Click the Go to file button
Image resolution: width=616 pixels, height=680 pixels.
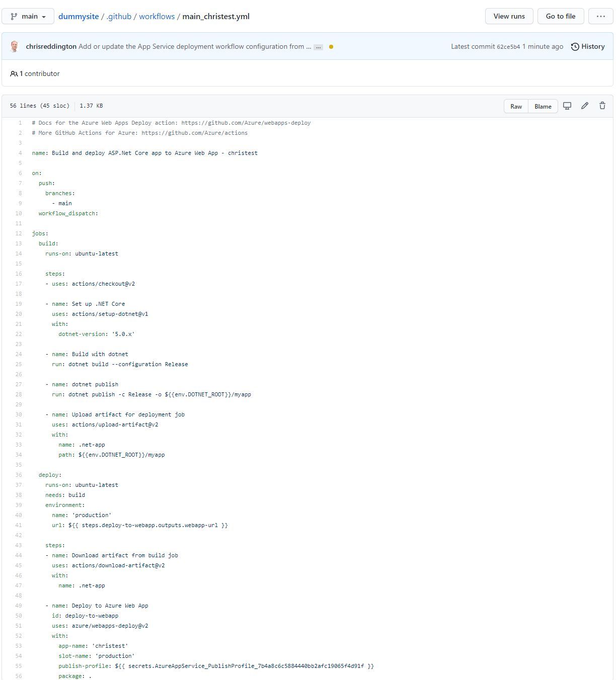(x=560, y=16)
